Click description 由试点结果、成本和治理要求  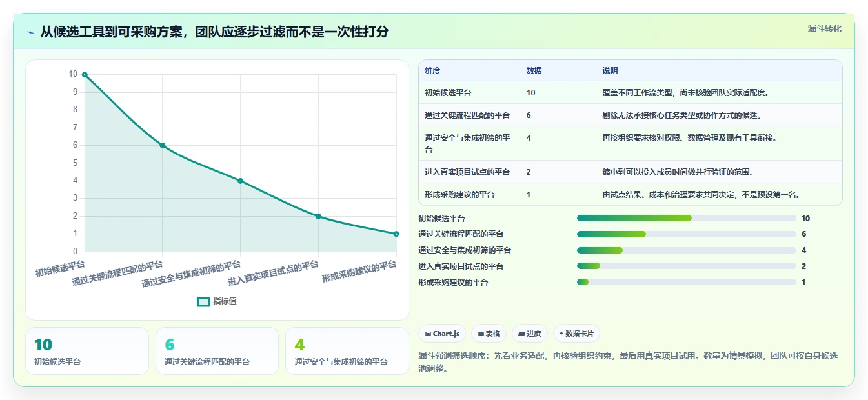tap(701, 194)
